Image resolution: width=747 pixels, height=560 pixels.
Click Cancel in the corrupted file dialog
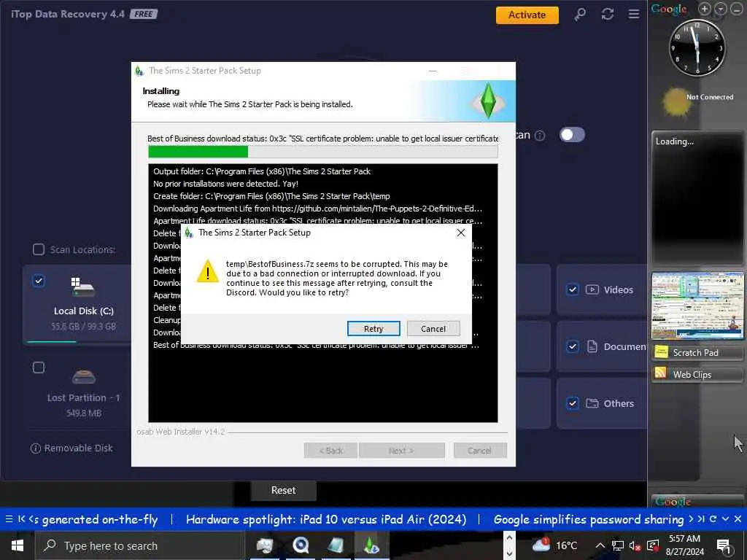(433, 329)
